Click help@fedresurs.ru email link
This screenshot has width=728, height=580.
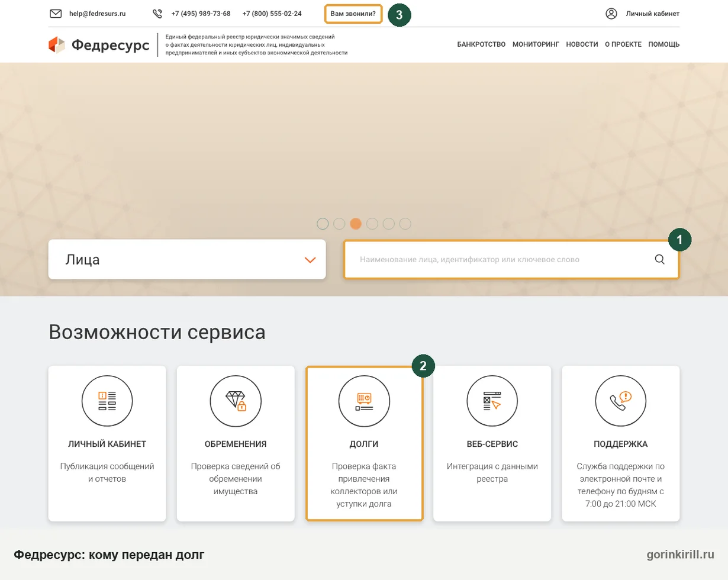point(98,14)
